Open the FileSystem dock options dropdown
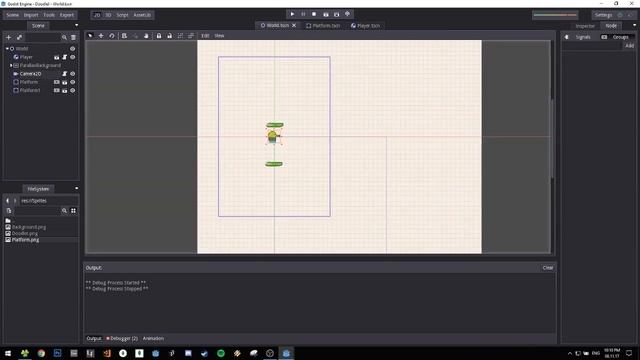Image resolution: width=640 pixels, height=360 pixels. tap(76, 189)
